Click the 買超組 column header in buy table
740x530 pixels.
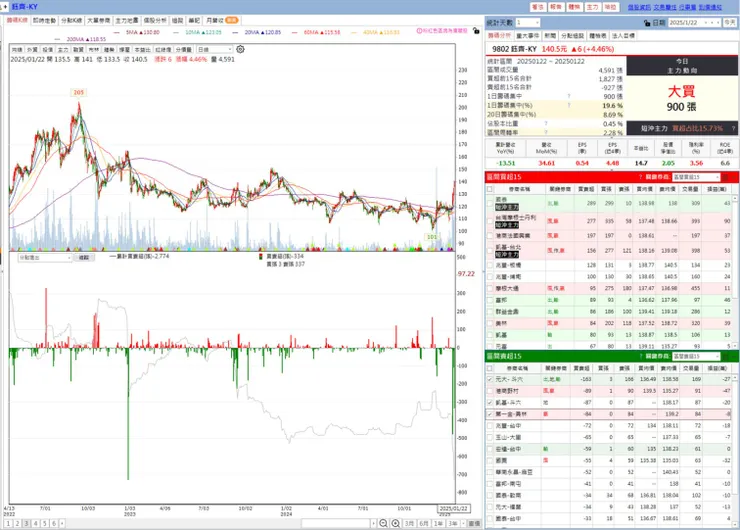(x=586, y=189)
